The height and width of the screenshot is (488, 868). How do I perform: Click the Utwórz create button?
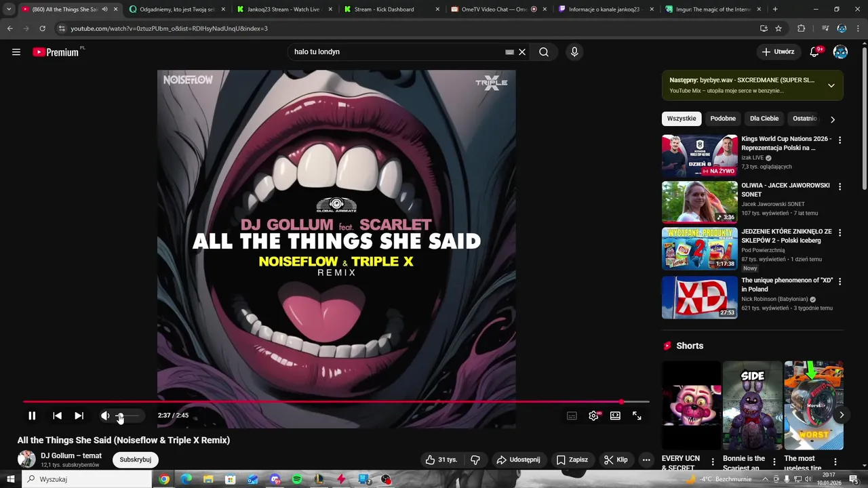[x=778, y=52]
